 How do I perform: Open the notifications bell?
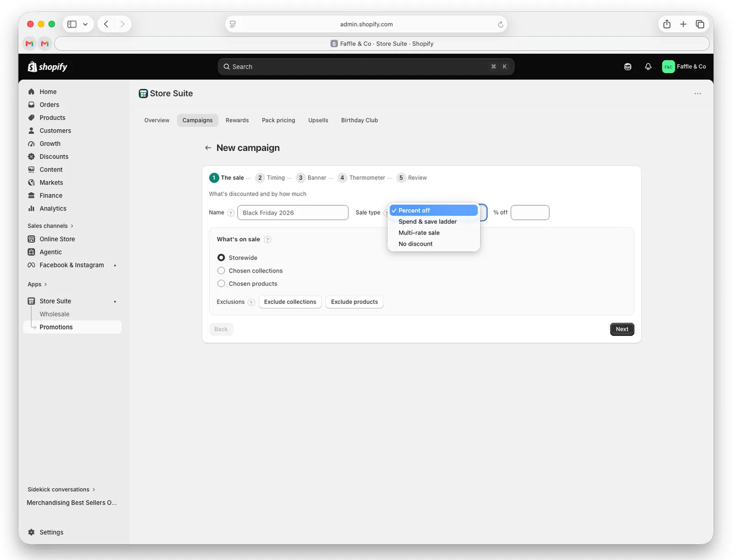pyautogui.click(x=648, y=67)
